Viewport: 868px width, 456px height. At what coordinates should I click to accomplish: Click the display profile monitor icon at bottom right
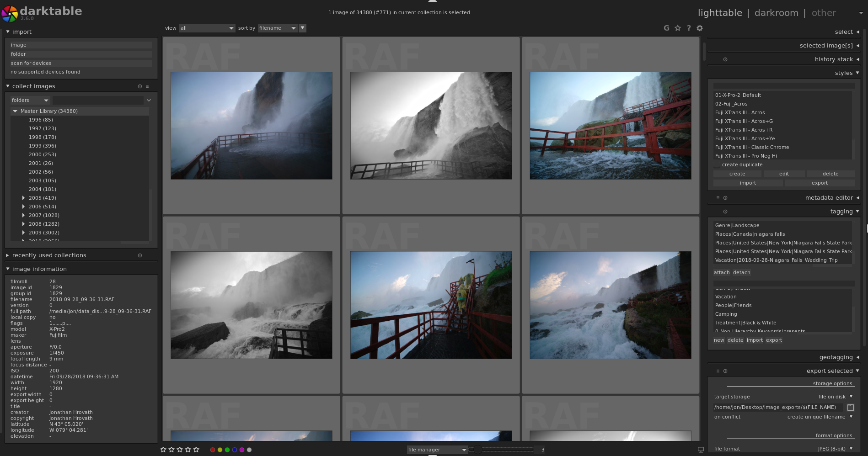click(x=701, y=450)
